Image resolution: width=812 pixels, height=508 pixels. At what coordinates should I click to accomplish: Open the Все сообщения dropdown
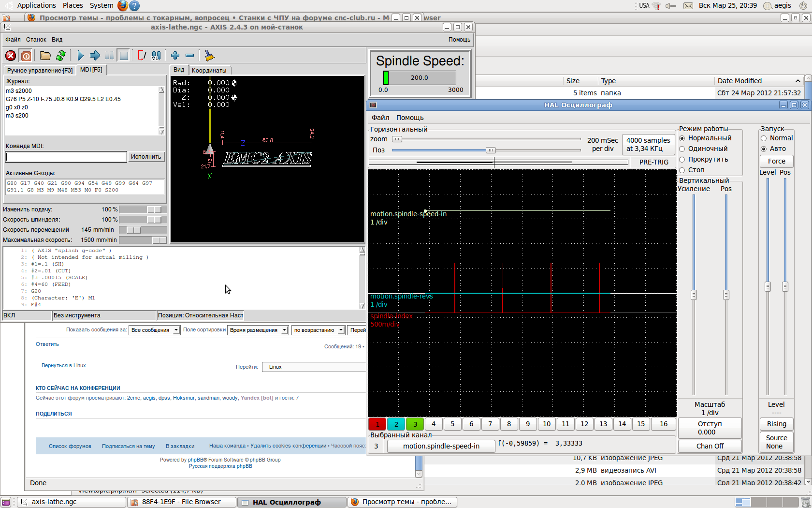(154, 330)
